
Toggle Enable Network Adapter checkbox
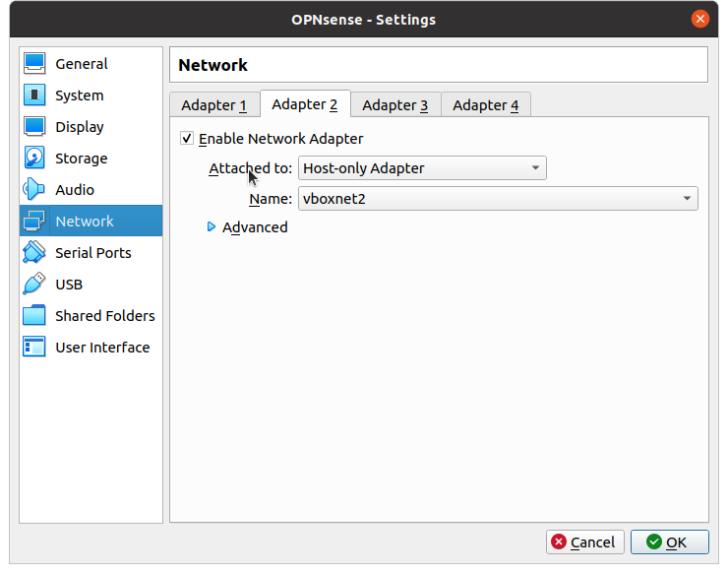click(187, 138)
